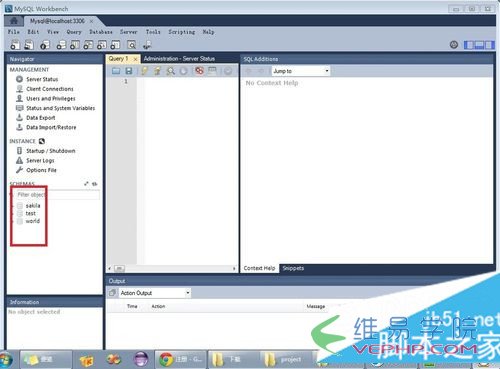Click the copy icon in Output panel
500x369 pixels.
(112, 293)
